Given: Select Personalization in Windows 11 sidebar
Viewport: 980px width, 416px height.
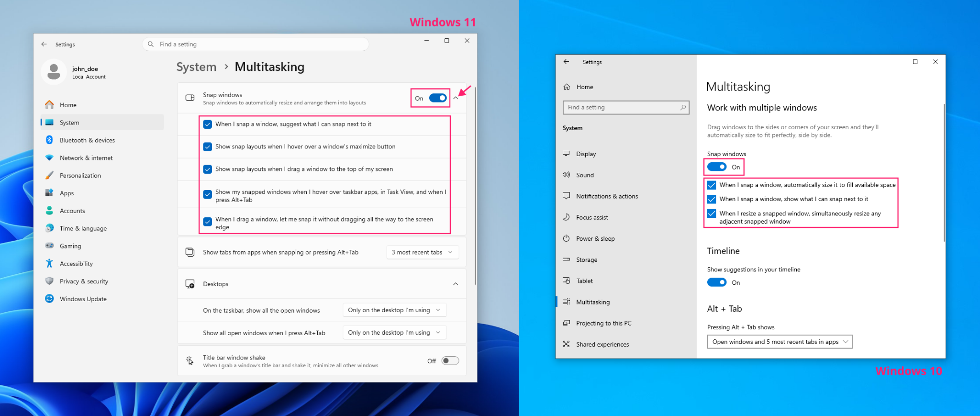Looking at the screenshot, I should point(102,176).
